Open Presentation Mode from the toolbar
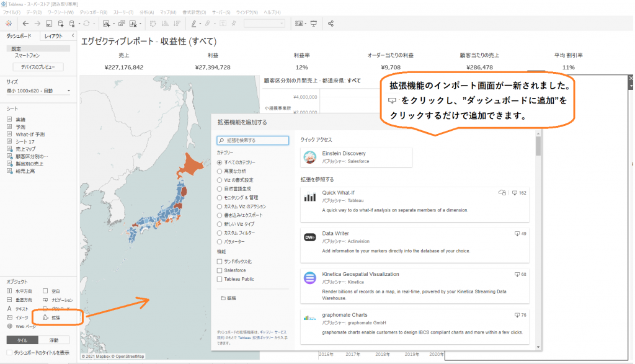Viewport: 635px width, 364px height. 313,22
